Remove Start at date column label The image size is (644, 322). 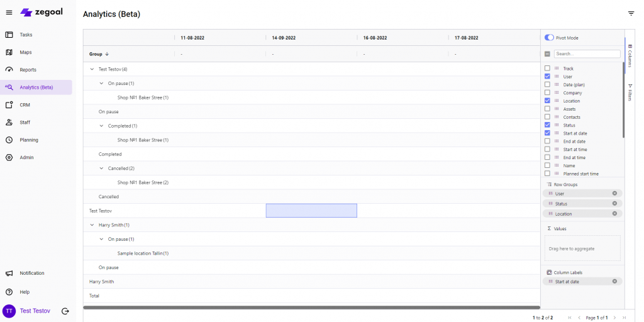tap(614, 281)
